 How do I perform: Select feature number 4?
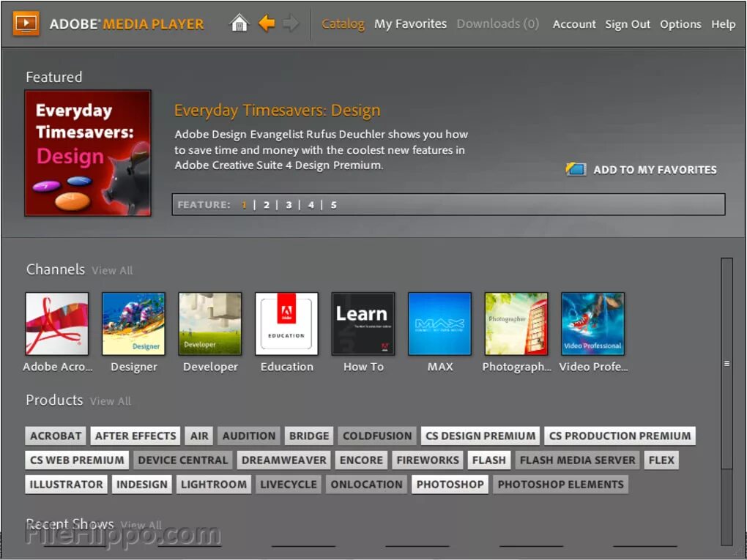(311, 205)
